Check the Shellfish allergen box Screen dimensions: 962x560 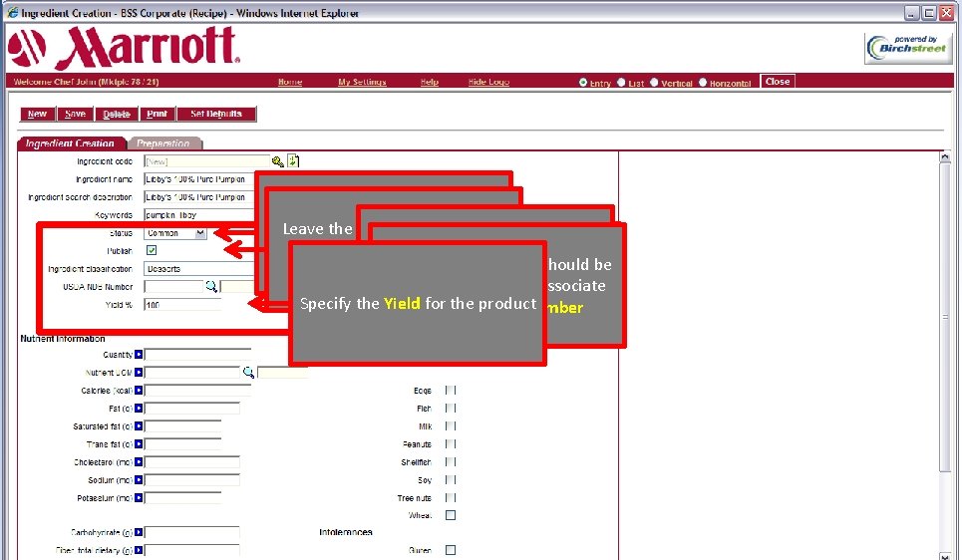[451, 462]
